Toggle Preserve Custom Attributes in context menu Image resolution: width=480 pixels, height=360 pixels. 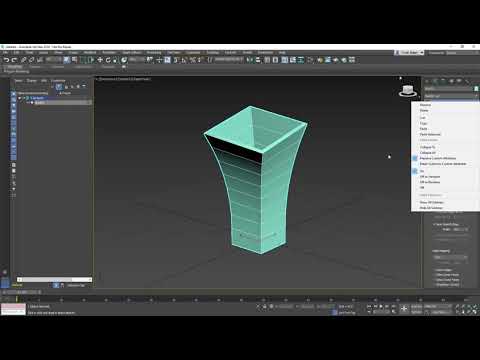point(438,158)
